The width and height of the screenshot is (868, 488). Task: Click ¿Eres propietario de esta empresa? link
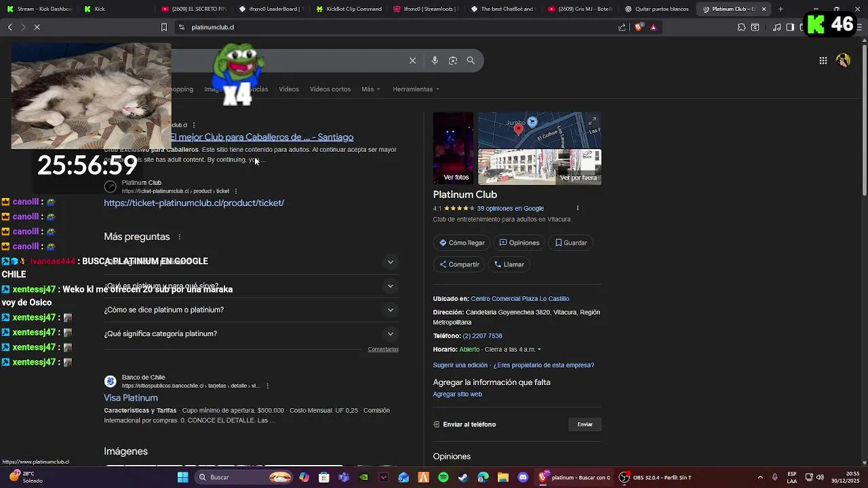(544, 365)
